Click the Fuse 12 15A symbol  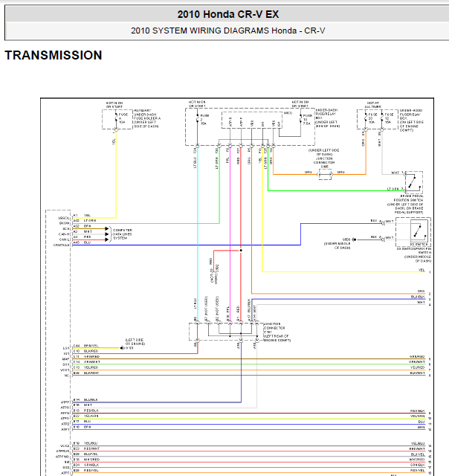tap(382, 118)
